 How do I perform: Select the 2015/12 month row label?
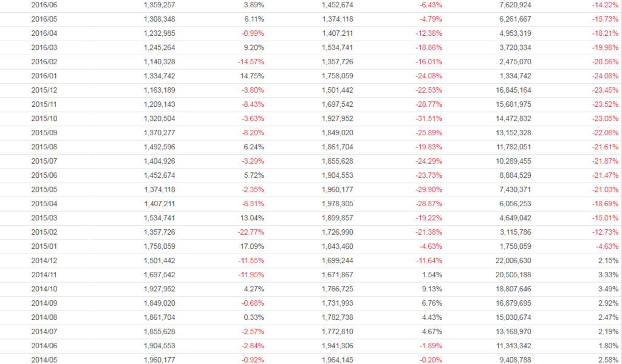pyautogui.click(x=44, y=90)
